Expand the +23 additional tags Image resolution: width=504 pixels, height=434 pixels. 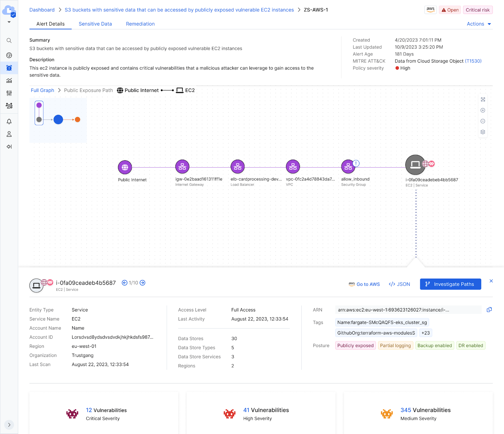click(x=426, y=333)
